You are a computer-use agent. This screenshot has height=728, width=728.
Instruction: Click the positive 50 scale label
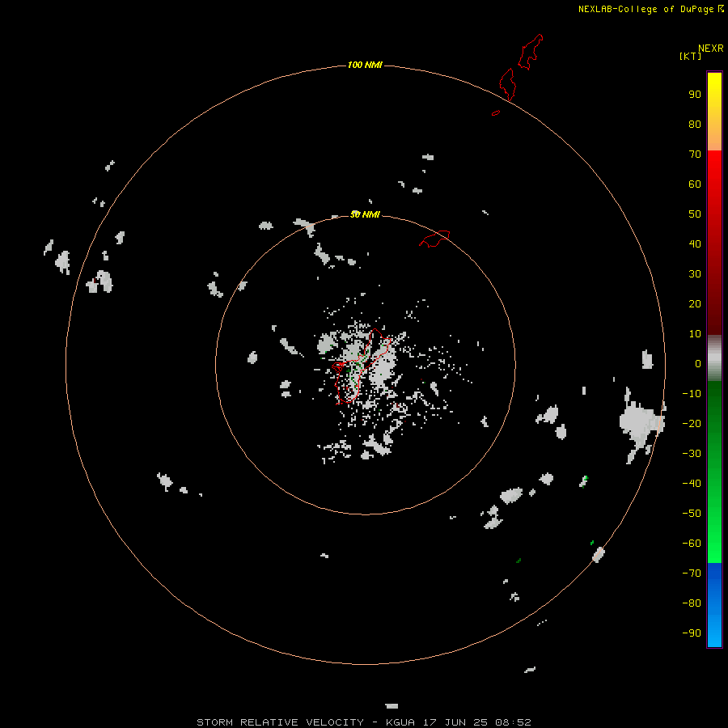pyautogui.click(x=695, y=214)
